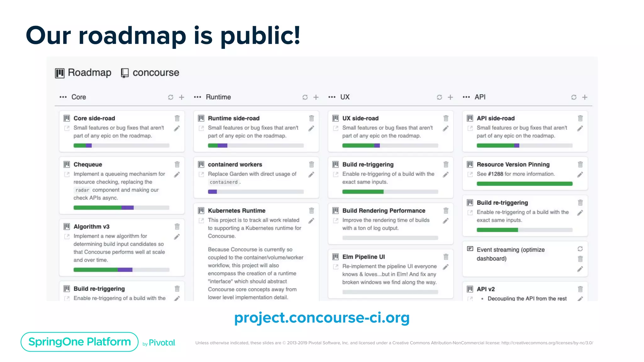Open the concourse repository label
644x362 pixels.
tap(156, 73)
